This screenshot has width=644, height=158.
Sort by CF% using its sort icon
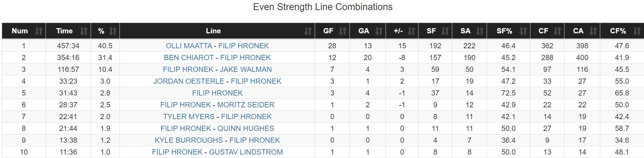coord(637,31)
